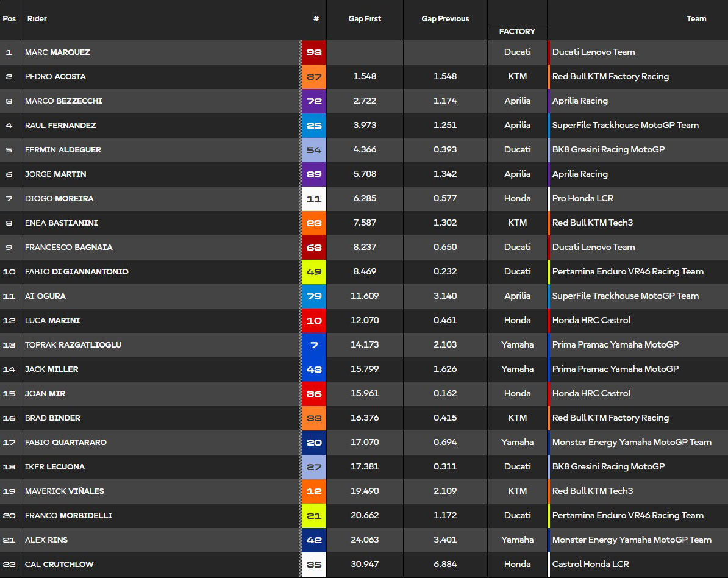Image resolution: width=728 pixels, height=578 pixels.
Task: Click rider name FRANCESCO BAGNAIA
Action: [x=69, y=248]
